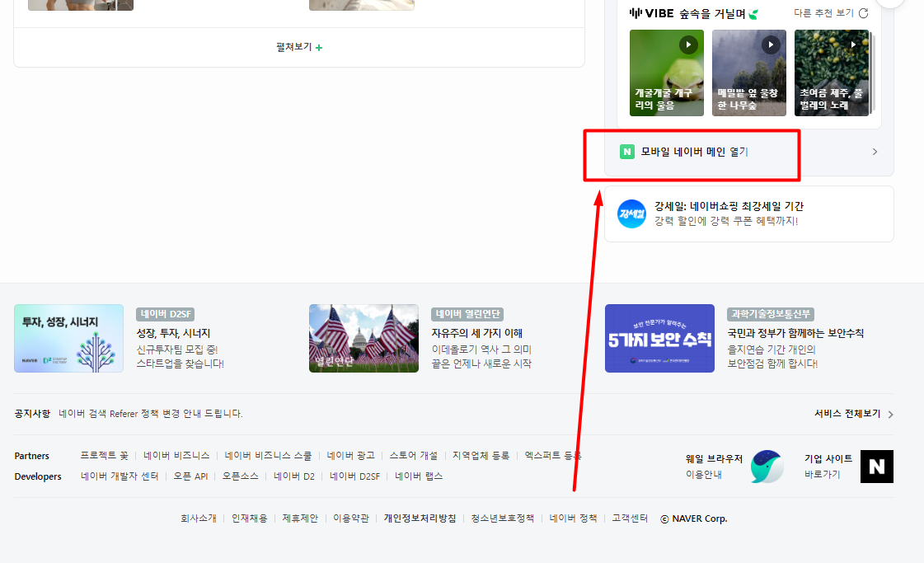The width and height of the screenshot is (924, 563).
Task: Click chevron at right of 모바일 네이버 메인 열기
Action: click(875, 152)
